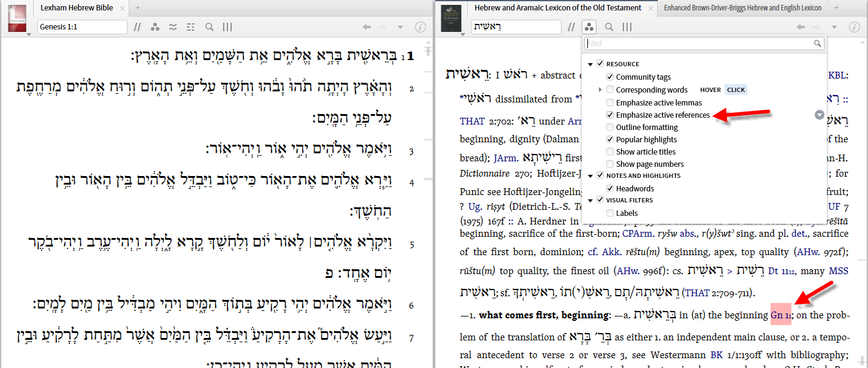The height and width of the screenshot is (368, 868).
Task: Switch to Enhanced Brown-Driver-Briggs Lexicon tab
Action: click(x=742, y=8)
